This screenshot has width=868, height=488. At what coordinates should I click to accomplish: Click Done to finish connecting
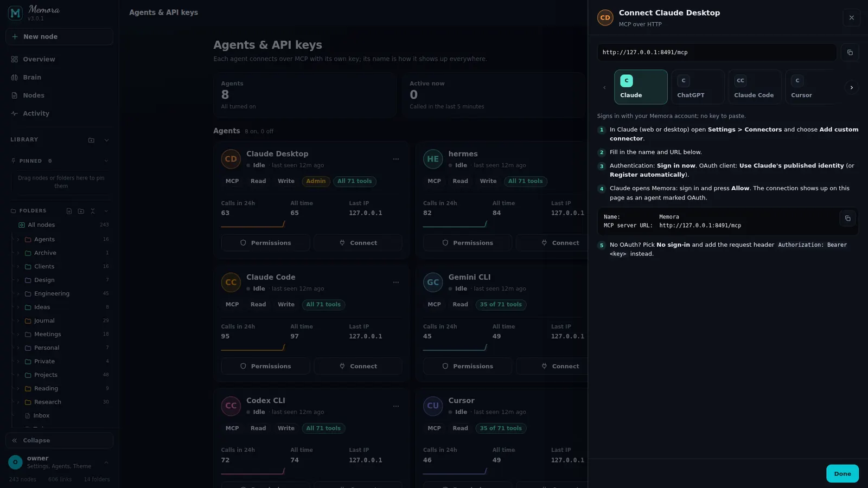pyautogui.click(x=843, y=473)
